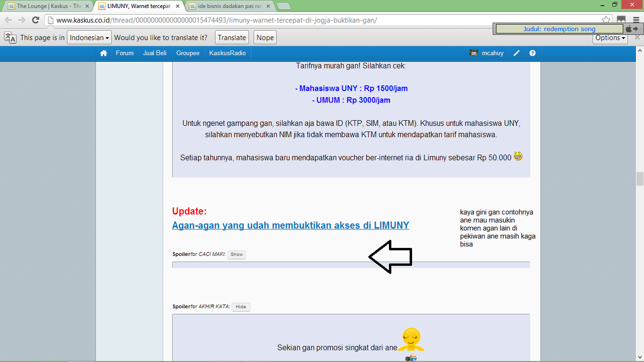644x362 pixels.
Task: Click the mcahuy username in navbar
Action: pyautogui.click(x=494, y=53)
